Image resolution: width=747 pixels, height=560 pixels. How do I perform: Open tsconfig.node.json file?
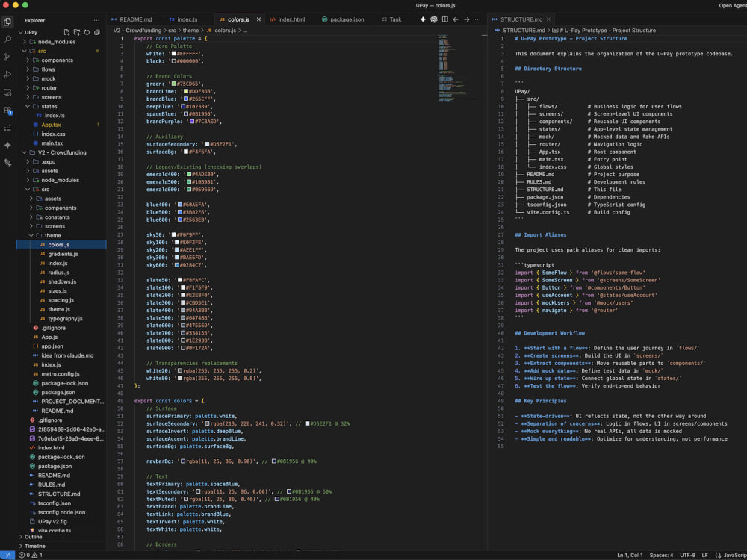point(61,512)
